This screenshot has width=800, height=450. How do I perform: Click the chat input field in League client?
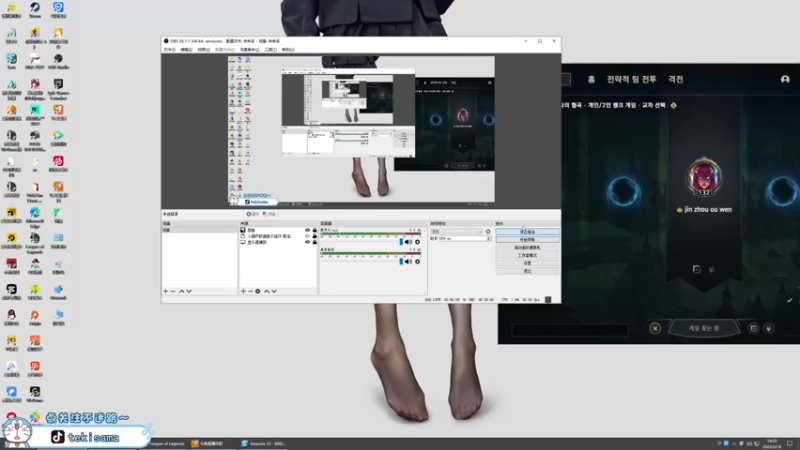(x=570, y=331)
